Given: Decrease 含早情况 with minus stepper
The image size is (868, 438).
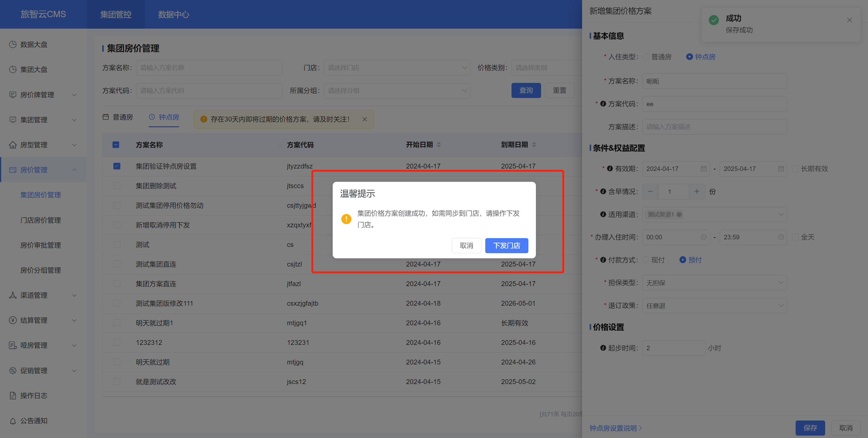Looking at the screenshot, I should coord(650,191).
